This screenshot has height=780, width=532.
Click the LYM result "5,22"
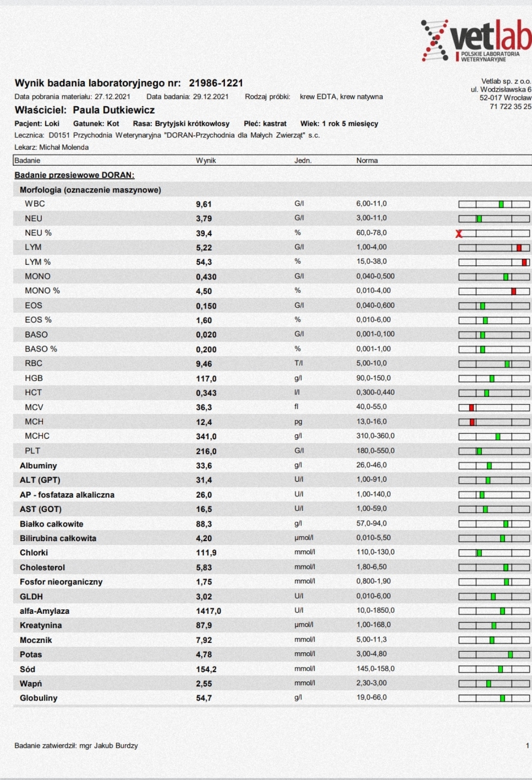tap(204, 248)
